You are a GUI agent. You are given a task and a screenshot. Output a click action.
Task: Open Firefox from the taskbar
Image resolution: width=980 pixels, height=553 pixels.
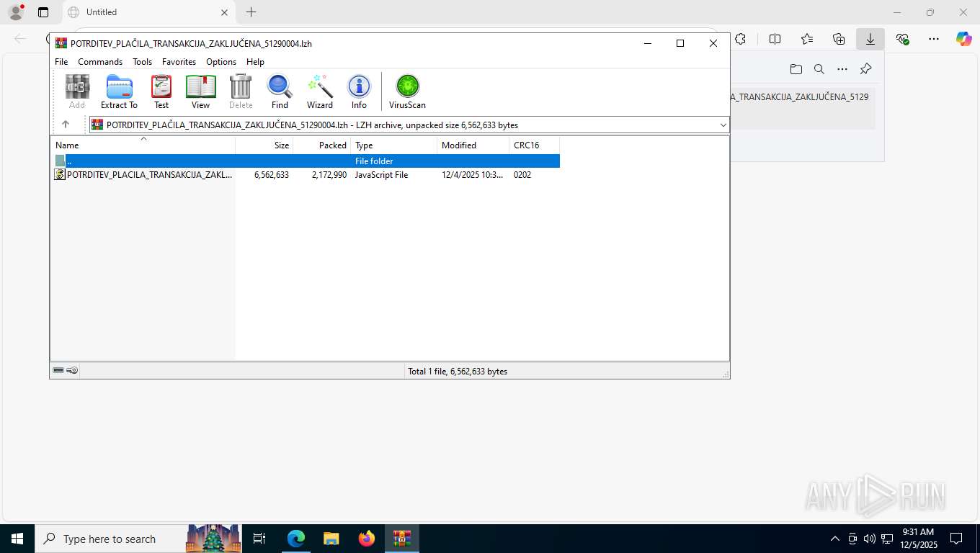367,539
